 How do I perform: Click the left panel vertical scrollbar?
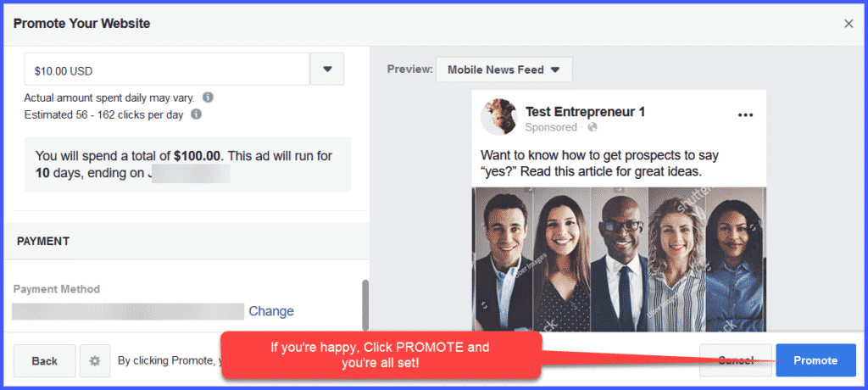tap(365, 304)
